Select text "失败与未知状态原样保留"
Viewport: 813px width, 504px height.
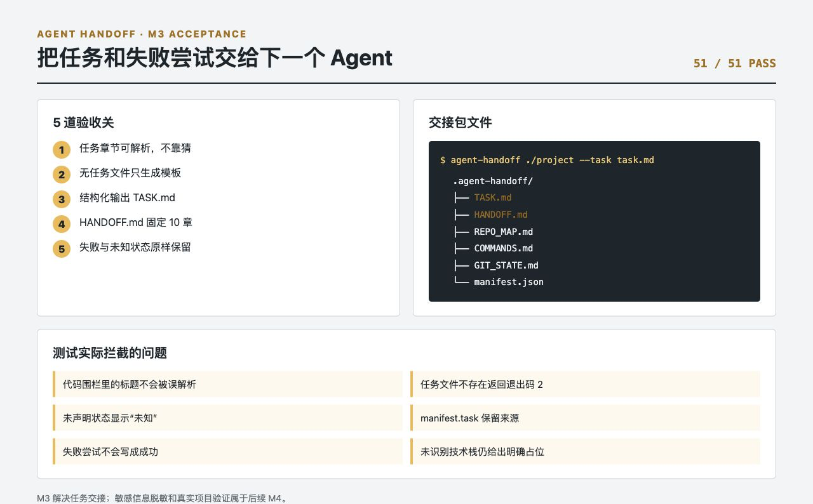tap(135, 248)
